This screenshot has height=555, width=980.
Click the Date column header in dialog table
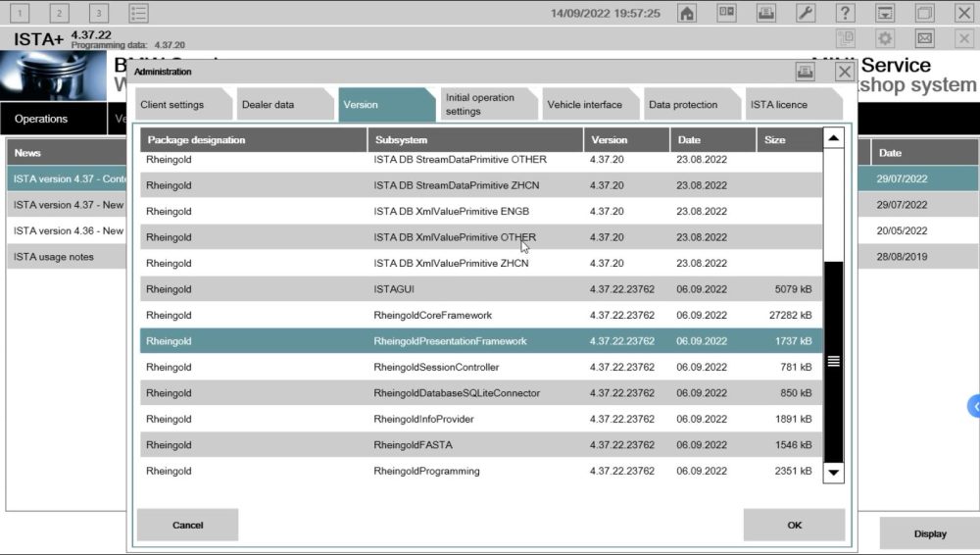(x=713, y=140)
